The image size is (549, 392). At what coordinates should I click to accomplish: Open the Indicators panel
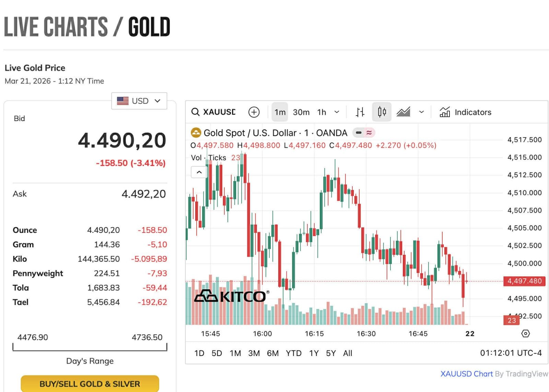point(465,112)
